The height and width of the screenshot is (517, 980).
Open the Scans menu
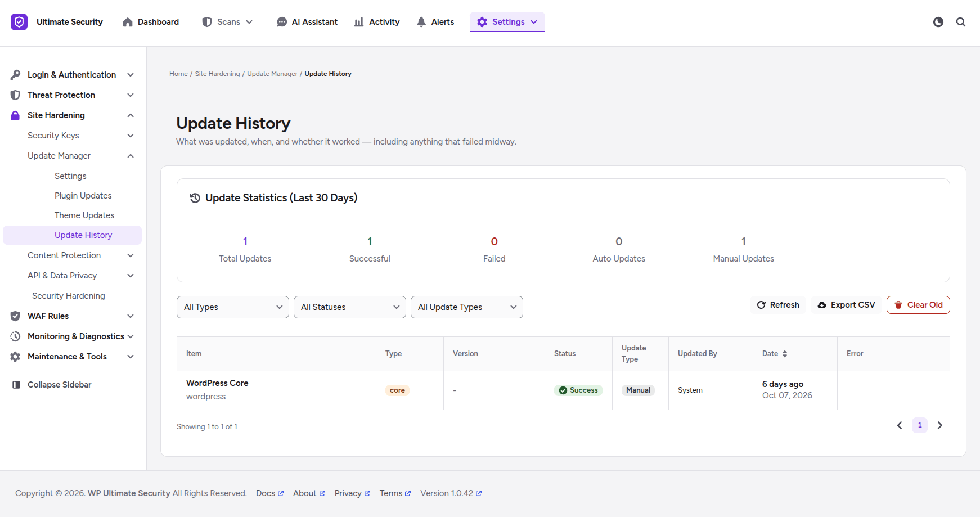227,22
